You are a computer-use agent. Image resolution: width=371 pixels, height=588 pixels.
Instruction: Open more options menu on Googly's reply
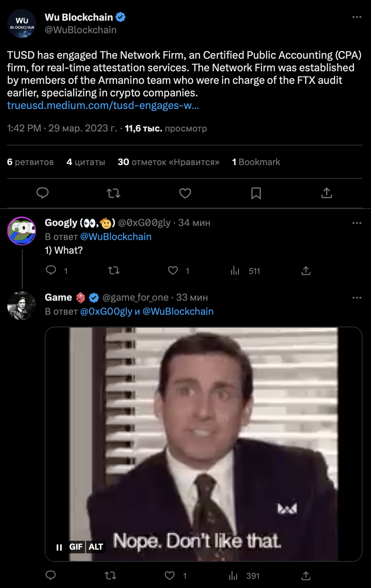click(357, 223)
